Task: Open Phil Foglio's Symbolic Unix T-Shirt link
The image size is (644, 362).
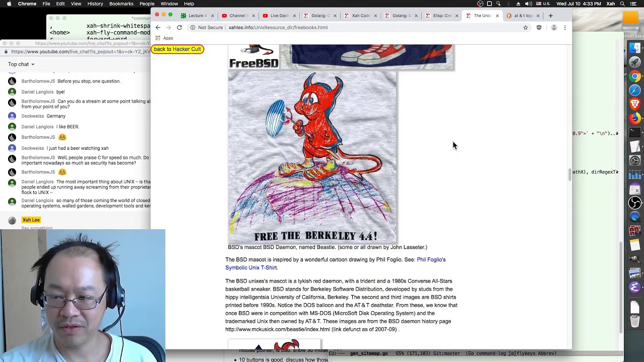Action: tap(336, 263)
